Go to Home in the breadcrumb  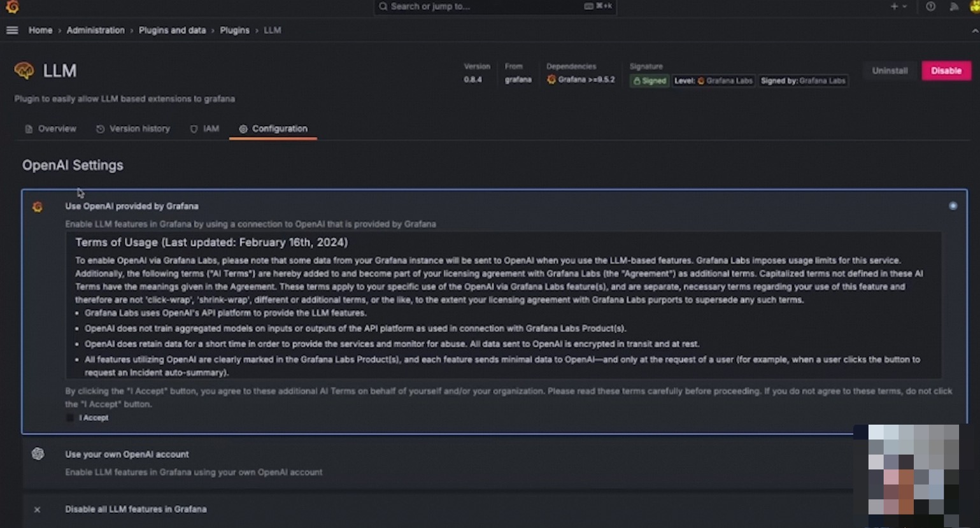pyautogui.click(x=40, y=30)
